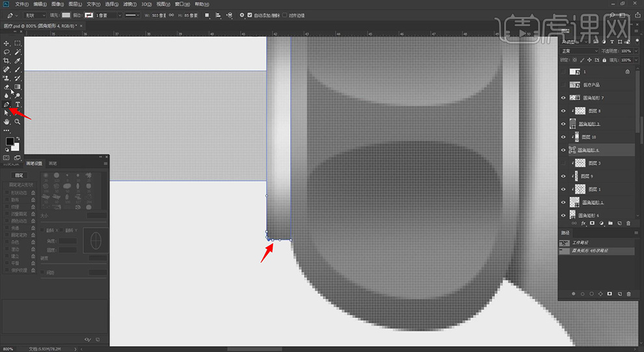Open path operations in options bar
Viewport: 644px width, 352px height.
(x=207, y=15)
